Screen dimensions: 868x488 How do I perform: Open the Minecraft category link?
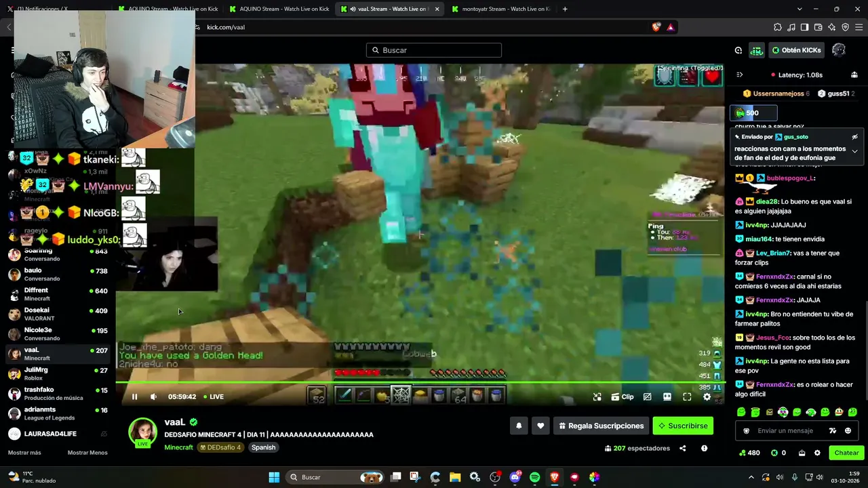[x=178, y=447]
